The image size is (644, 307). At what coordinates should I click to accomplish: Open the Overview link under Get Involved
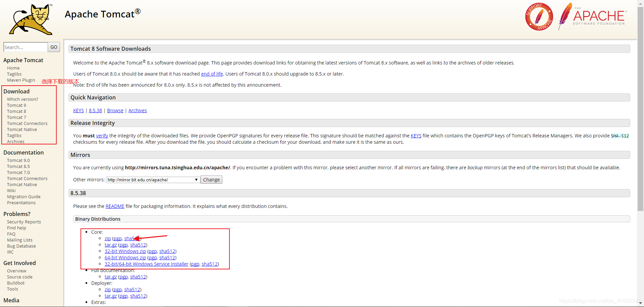pyautogui.click(x=16, y=271)
